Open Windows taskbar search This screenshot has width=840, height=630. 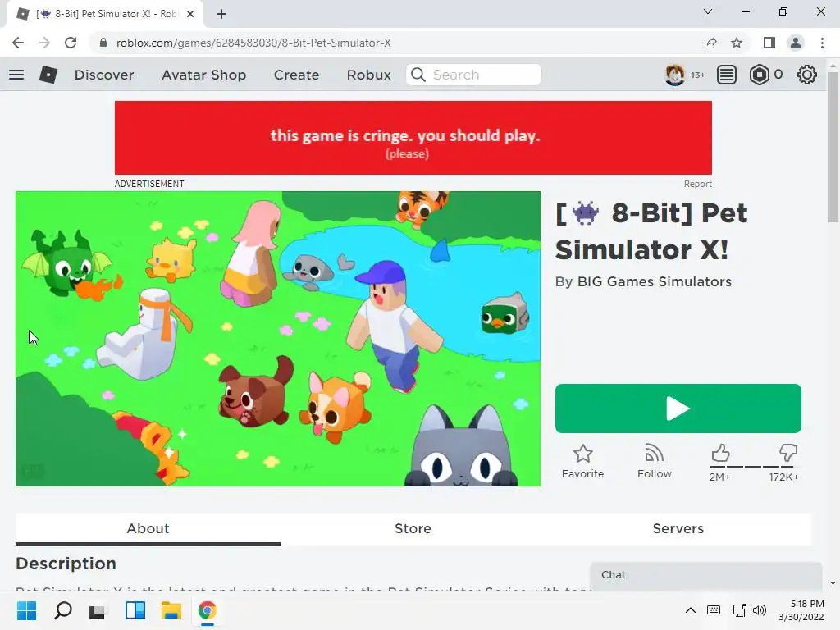(x=62, y=610)
